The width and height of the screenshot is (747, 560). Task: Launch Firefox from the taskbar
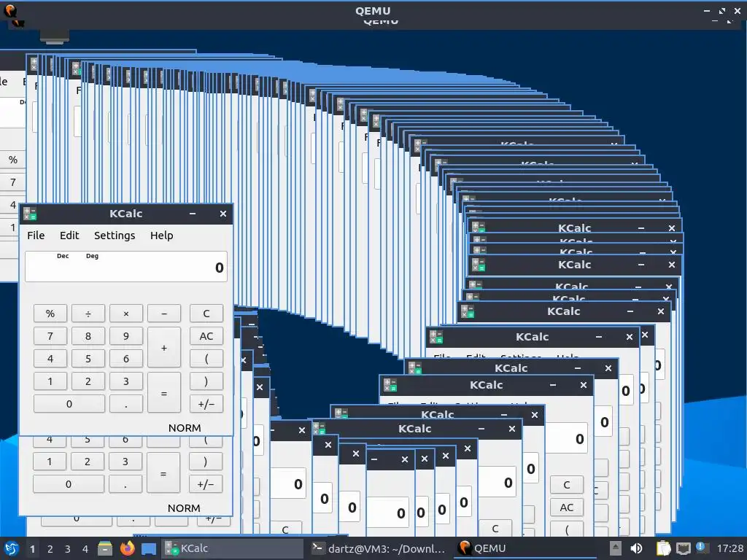pyautogui.click(x=127, y=548)
